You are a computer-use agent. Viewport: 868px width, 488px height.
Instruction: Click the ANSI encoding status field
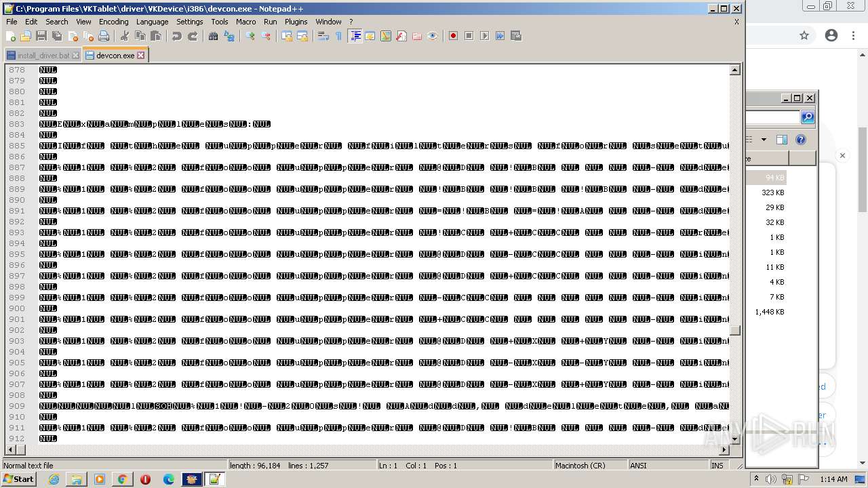[x=667, y=466]
